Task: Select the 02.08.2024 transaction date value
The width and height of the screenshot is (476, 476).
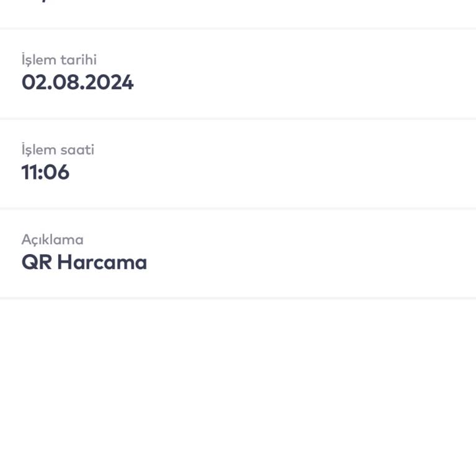Action: (77, 82)
